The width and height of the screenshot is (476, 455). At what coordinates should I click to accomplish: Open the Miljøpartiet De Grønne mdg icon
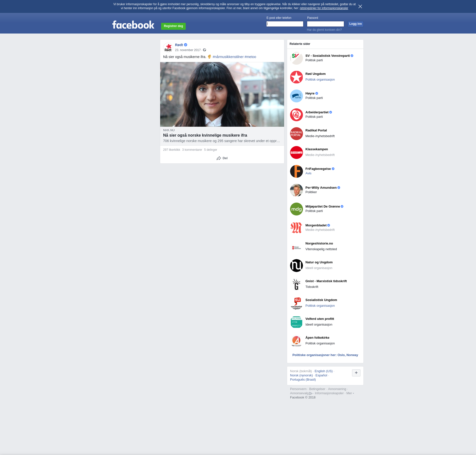pos(296,209)
